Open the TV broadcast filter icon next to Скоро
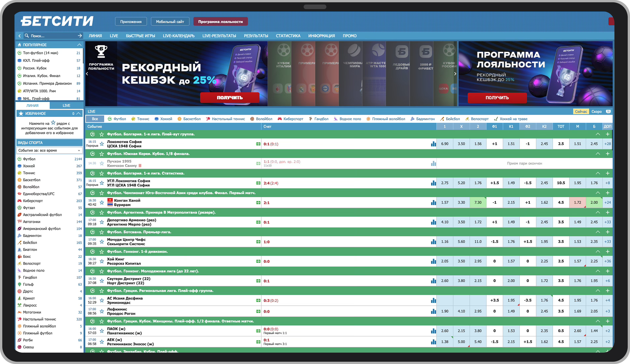Viewport: 630px width, 364px height. [x=608, y=111]
